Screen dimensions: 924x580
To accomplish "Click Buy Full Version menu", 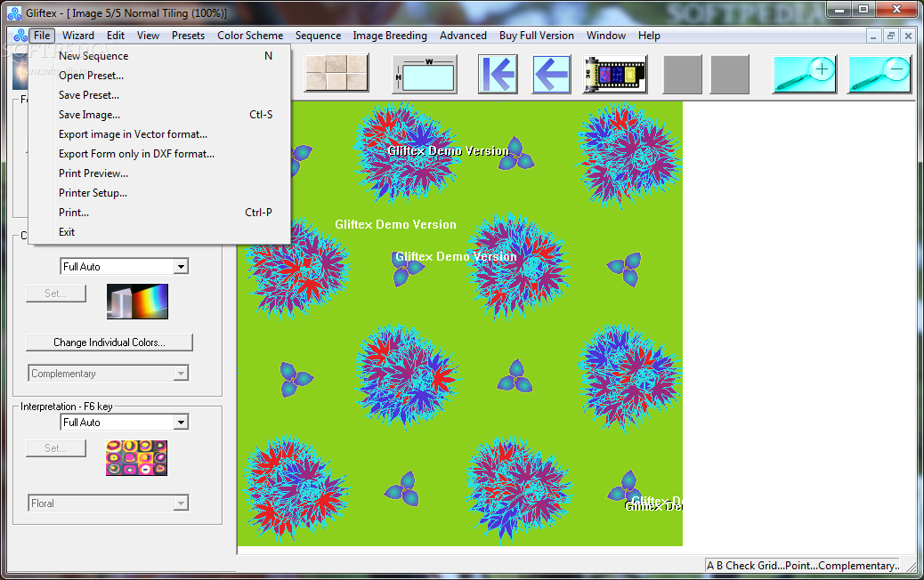I will pos(537,36).
